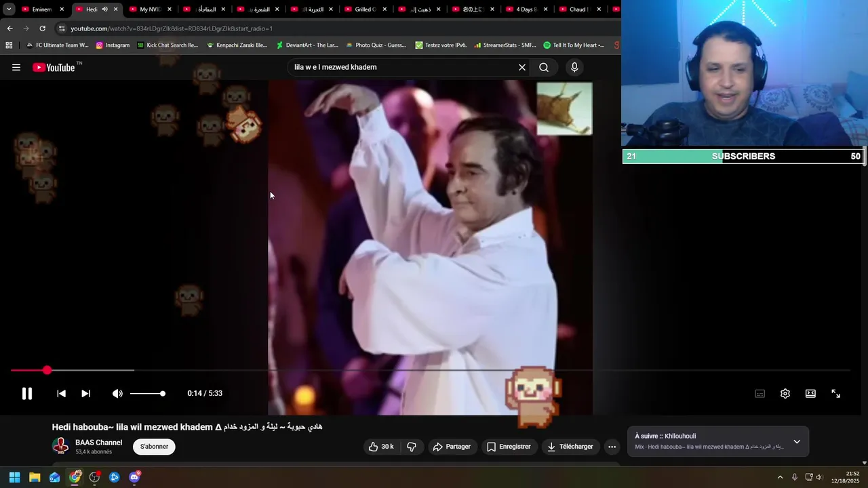
Task: Open BAAS Channel avatar
Action: [61, 446]
